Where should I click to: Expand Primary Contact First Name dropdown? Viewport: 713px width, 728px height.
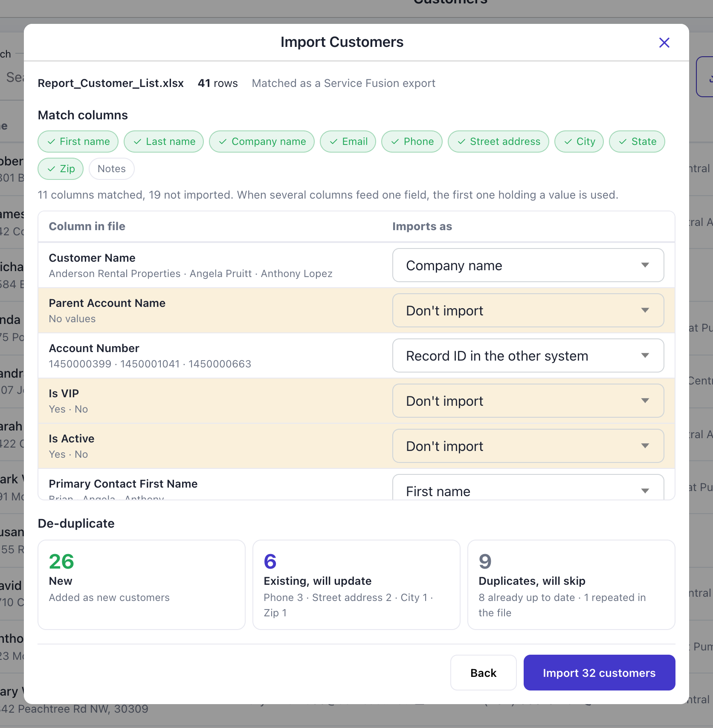coord(528,487)
